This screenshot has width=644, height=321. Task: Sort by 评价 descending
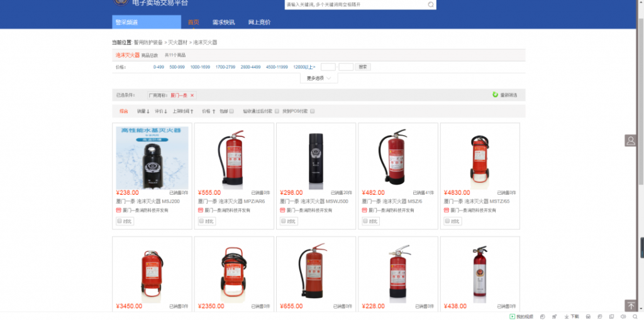[x=161, y=111]
